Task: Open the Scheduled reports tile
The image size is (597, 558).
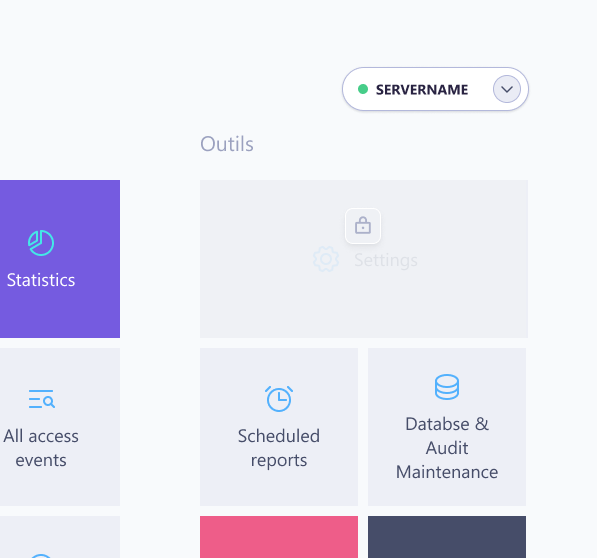Action: [x=279, y=427]
